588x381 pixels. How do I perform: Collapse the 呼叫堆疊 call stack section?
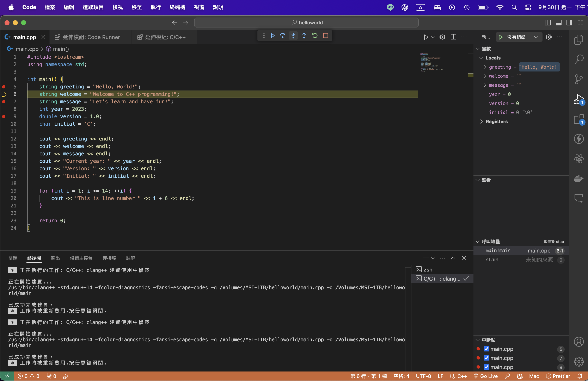(x=478, y=242)
